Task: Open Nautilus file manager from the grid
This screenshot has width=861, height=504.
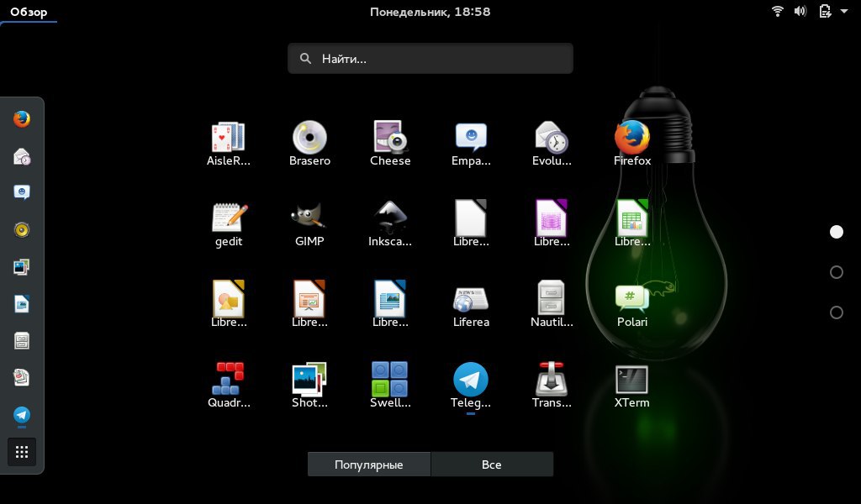Action: (552, 305)
